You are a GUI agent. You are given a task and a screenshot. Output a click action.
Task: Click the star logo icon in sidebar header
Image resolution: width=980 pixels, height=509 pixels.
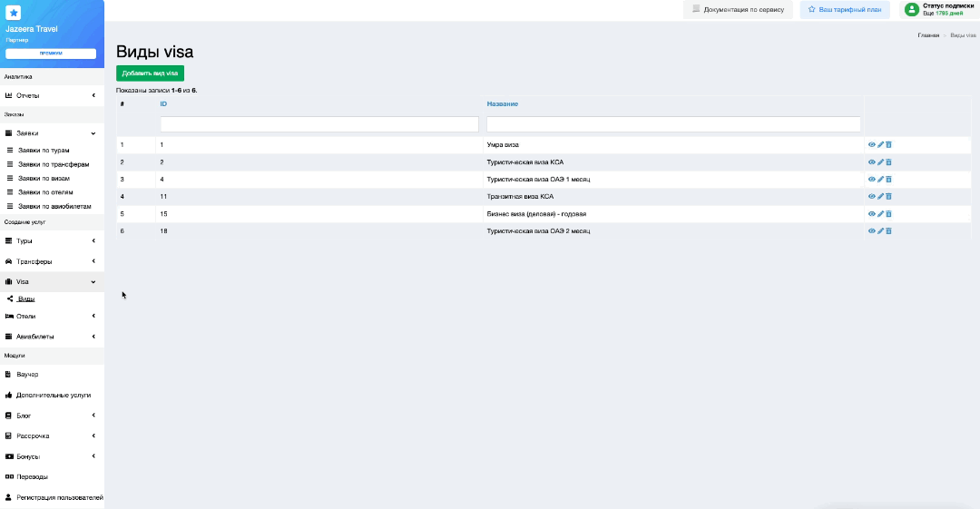[14, 13]
